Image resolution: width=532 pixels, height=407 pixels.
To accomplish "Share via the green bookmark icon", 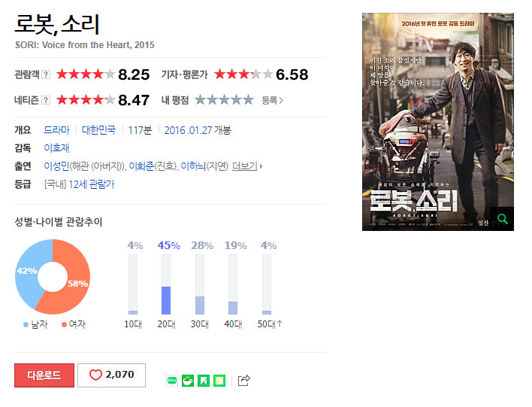I will point(204,381).
